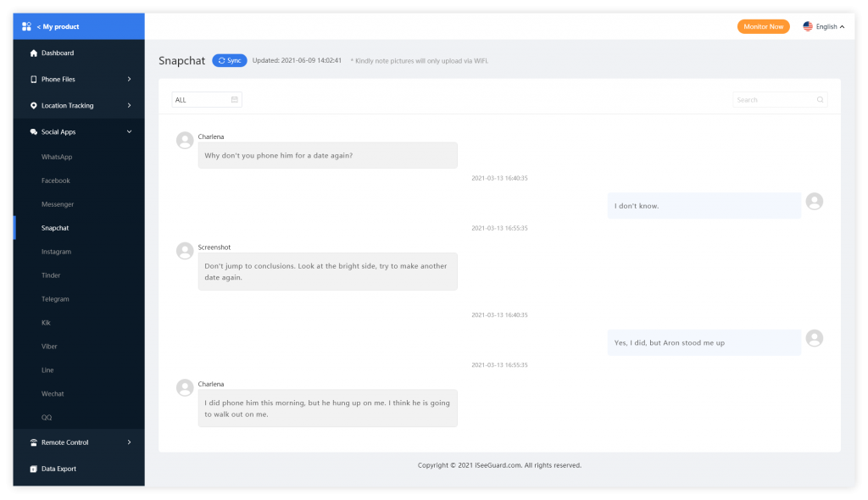Click the My product grid icon
The height and width of the screenshot is (500, 868).
coord(26,26)
